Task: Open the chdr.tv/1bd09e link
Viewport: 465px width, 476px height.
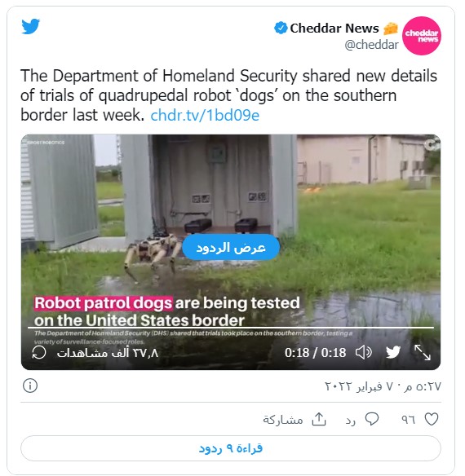Action: tap(205, 116)
